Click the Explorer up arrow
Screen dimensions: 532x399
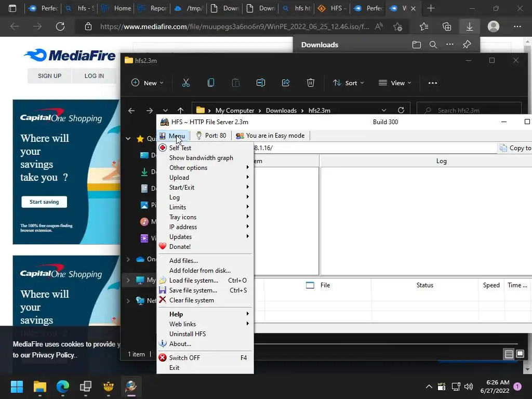pos(180,111)
